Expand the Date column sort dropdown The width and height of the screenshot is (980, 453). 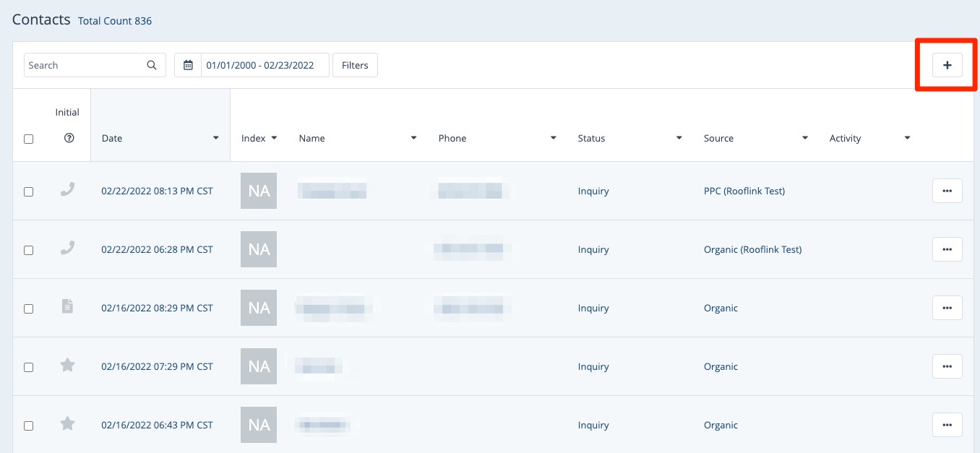(x=215, y=138)
